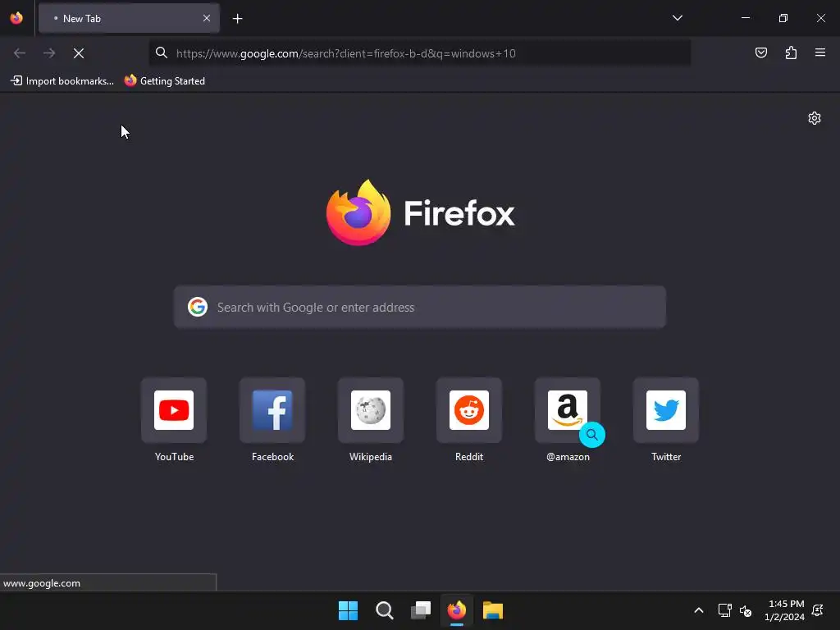840x630 pixels.
Task: Open Save to Pocket icon
Action: (760, 52)
